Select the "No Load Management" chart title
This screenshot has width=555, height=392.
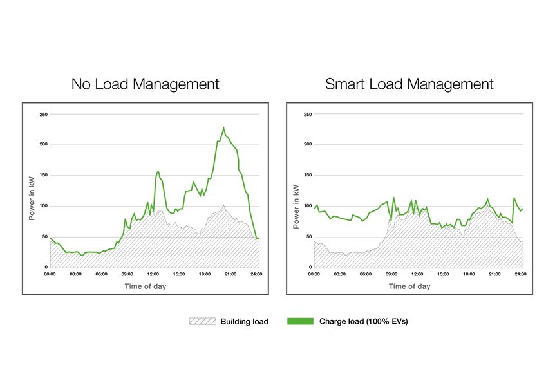pyautogui.click(x=146, y=84)
